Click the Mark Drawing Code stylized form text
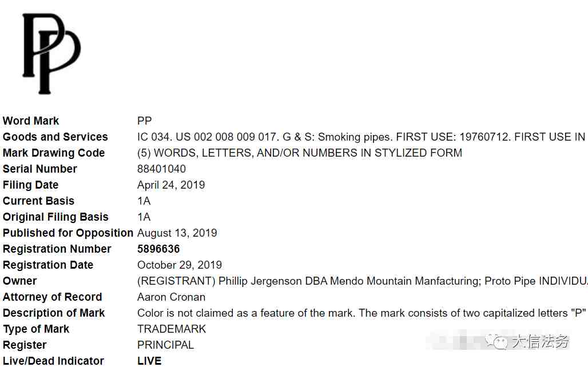Screen dimensions: 588x367 point(300,153)
